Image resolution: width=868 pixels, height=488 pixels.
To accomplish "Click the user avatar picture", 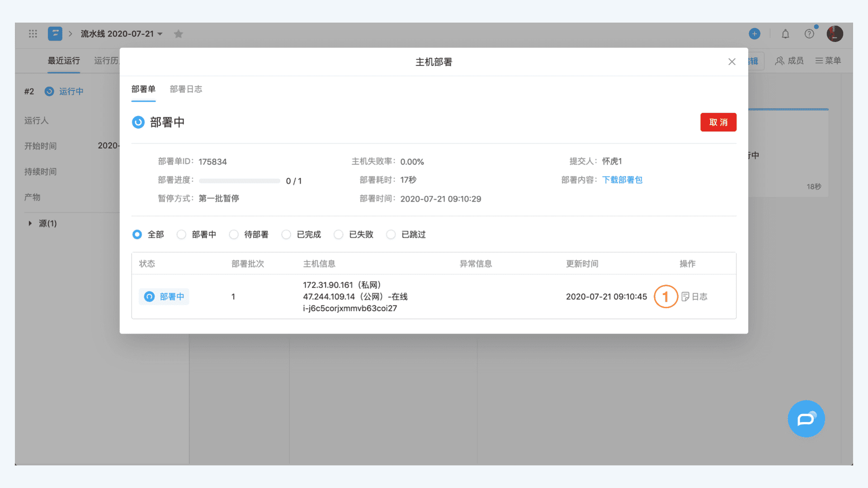I will click(835, 34).
